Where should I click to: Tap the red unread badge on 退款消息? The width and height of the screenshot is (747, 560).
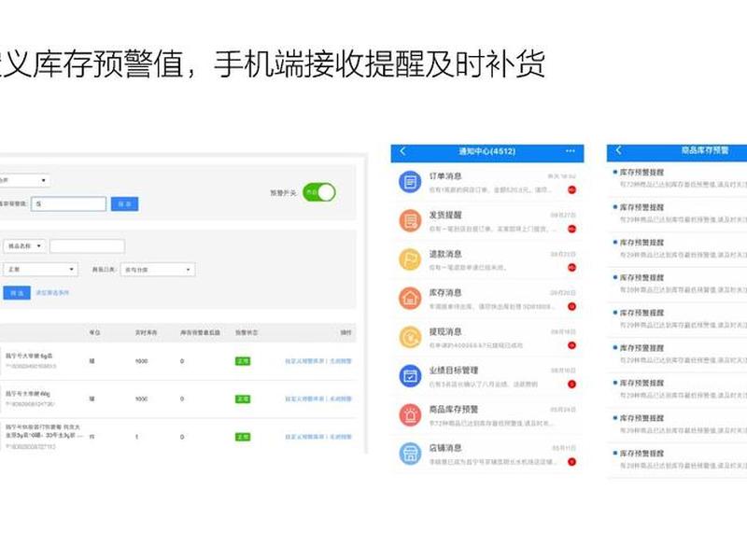pyautogui.click(x=571, y=268)
